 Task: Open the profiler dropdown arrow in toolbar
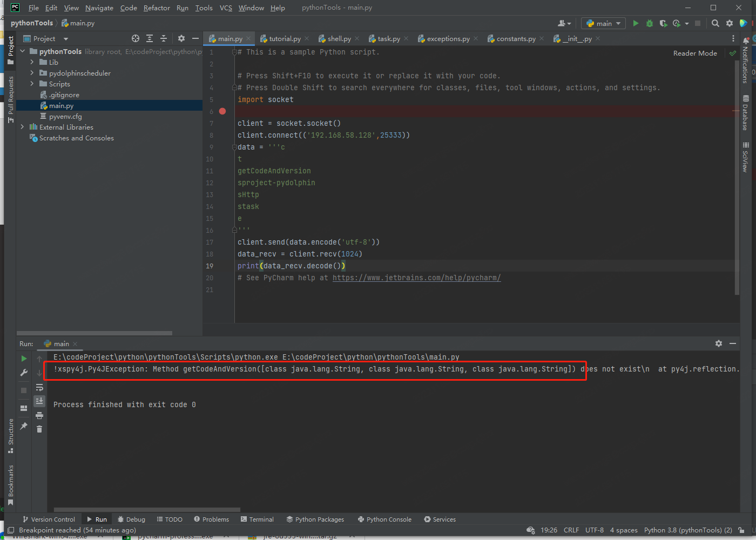point(687,23)
